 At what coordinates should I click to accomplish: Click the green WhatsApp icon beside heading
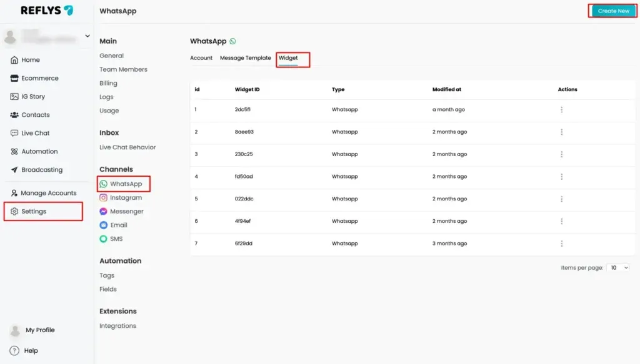pos(232,41)
